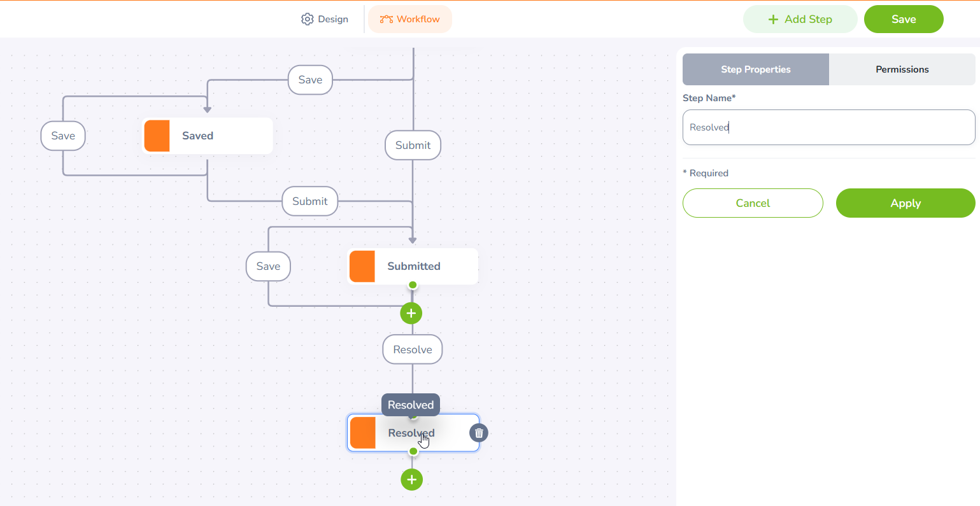Click the orange block of Submitted step
The width and height of the screenshot is (980, 506).
pyautogui.click(x=362, y=266)
